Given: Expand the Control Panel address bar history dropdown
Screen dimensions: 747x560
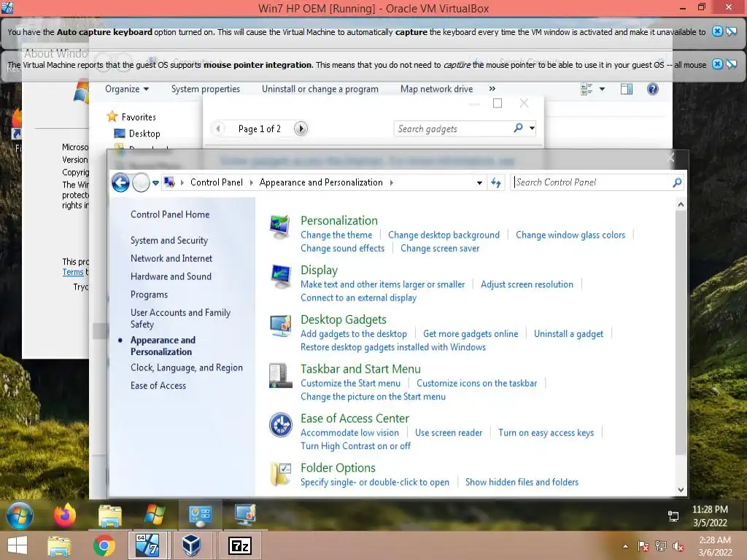Looking at the screenshot, I should click(x=479, y=183).
